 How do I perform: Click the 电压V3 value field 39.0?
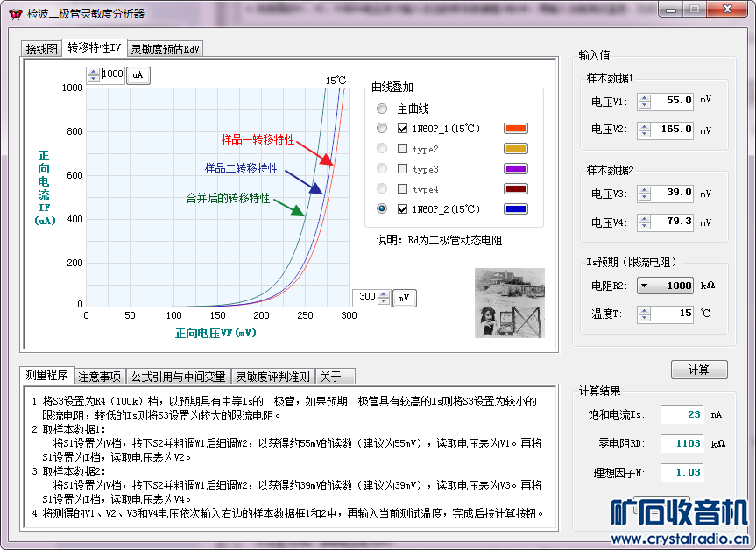point(672,193)
